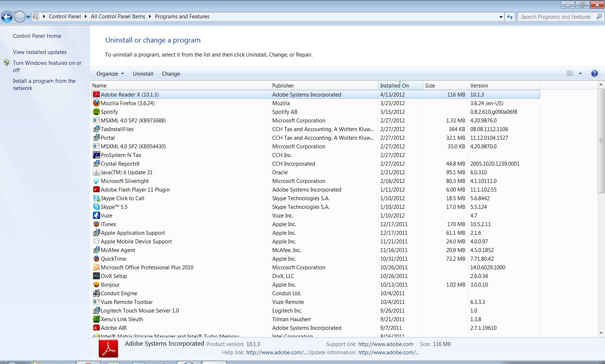Screen dimensions: 605x364
Task: Open the adobe.com Support link
Action: (386, 344)
